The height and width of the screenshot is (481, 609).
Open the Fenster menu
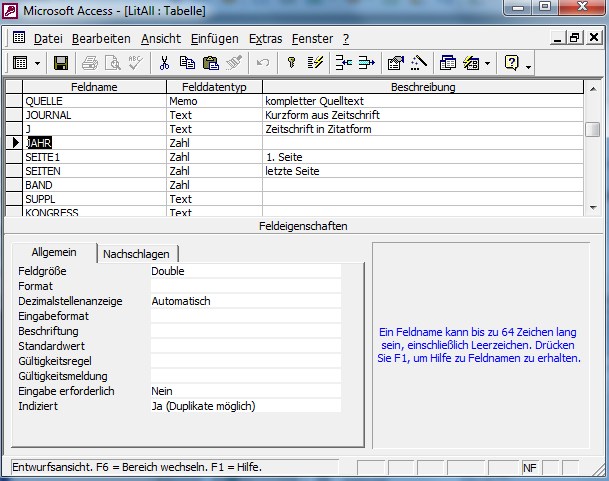pyautogui.click(x=312, y=38)
